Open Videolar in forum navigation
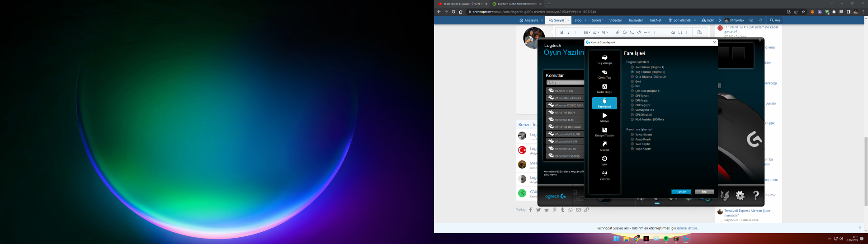868x244 pixels. [x=615, y=20]
